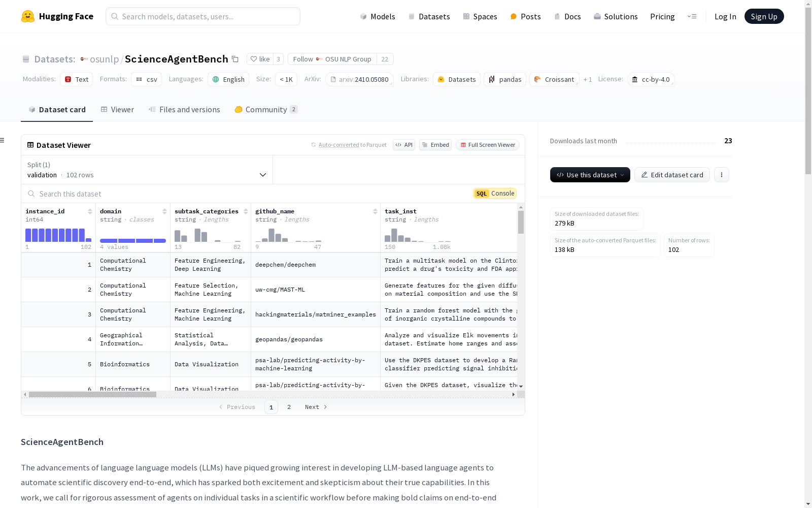812x508 pixels.
Task: Open the arxiv:2410.05080 tag
Action: point(359,79)
